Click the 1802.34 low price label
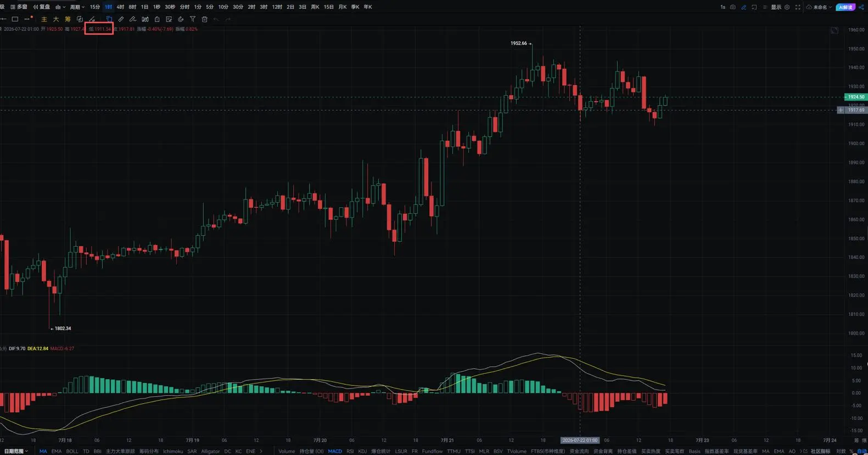 pyautogui.click(x=63, y=329)
